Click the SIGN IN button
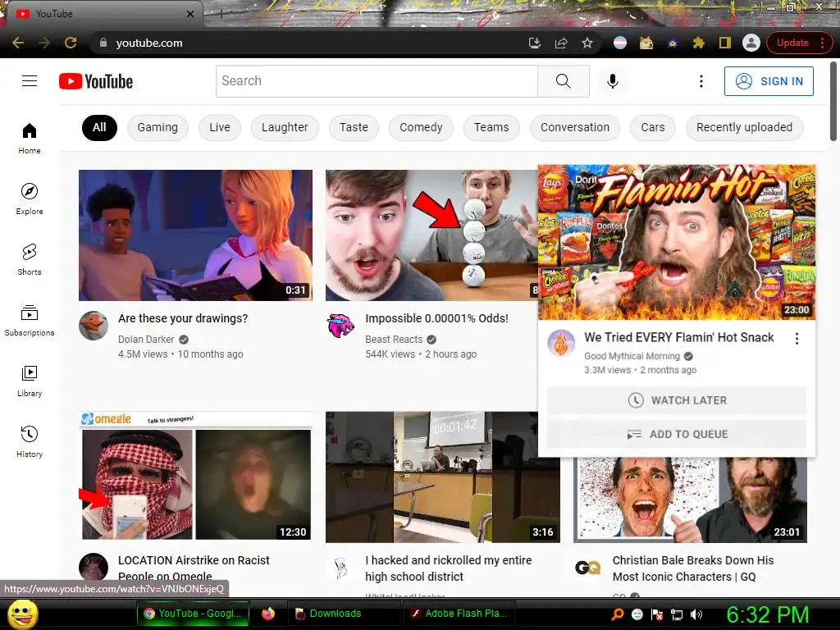Screen dimensions: 840x630 pos(769,81)
